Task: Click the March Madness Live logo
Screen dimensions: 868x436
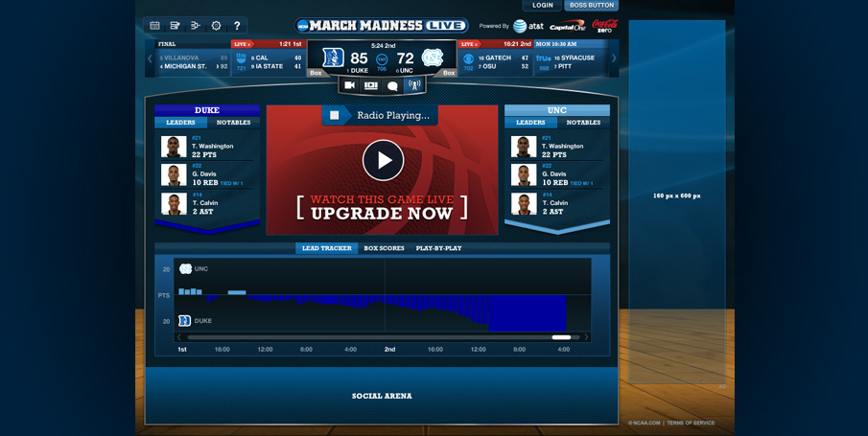Action: coord(382,26)
